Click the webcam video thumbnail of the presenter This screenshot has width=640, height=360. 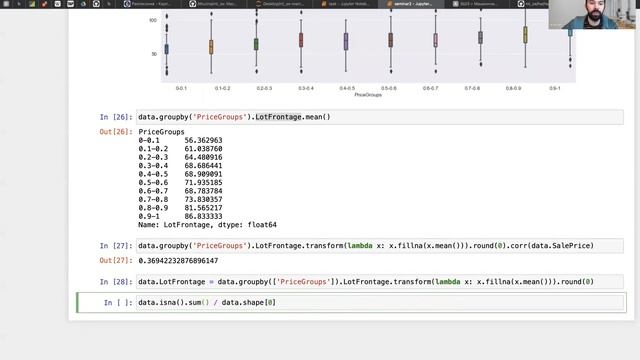coord(592,14)
